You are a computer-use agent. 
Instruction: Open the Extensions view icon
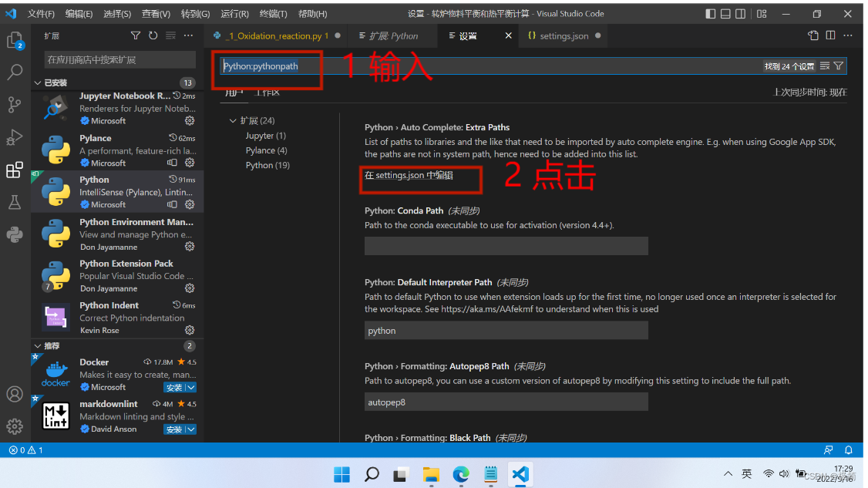point(15,170)
